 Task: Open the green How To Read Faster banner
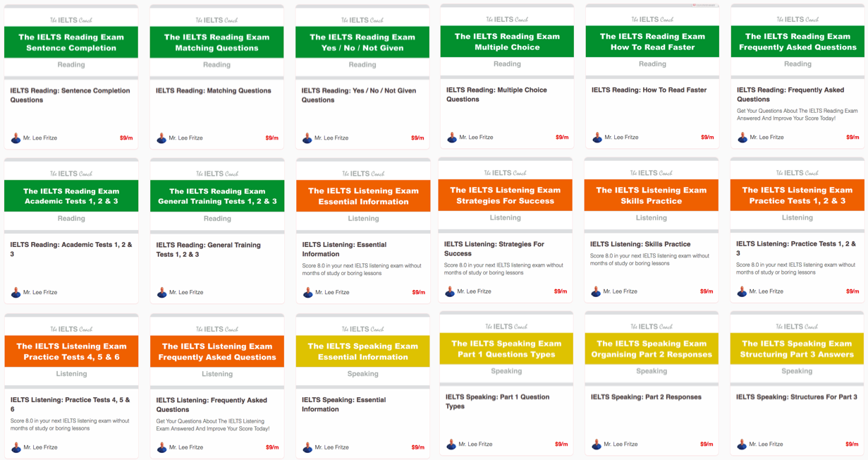click(x=652, y=42)
